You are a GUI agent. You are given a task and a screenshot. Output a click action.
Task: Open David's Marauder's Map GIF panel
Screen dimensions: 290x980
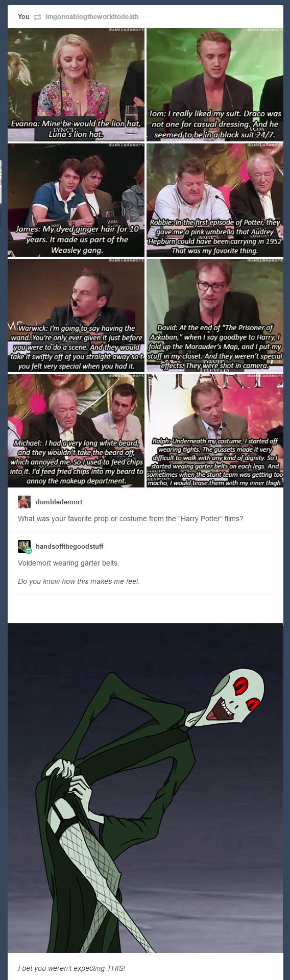coord(214,315)
